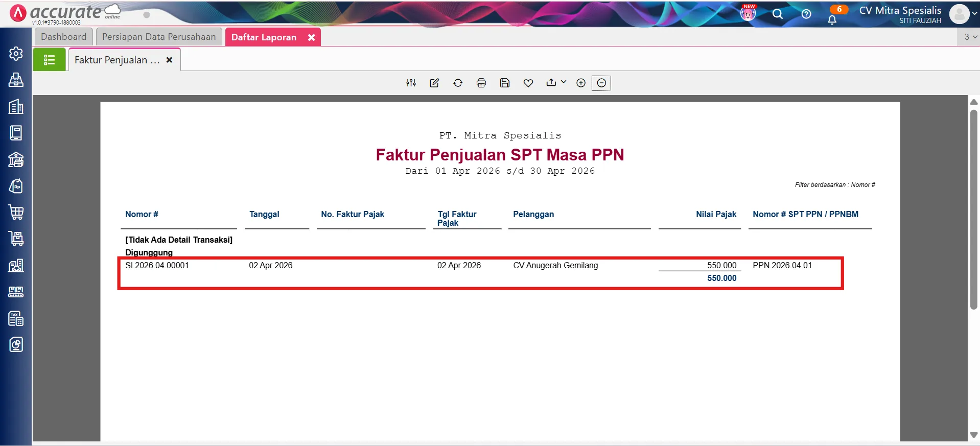The width and height of the screenshot is (980, 446).
Task: Select the Daftar Laporan tab
Action: click(x=264, y=37)
